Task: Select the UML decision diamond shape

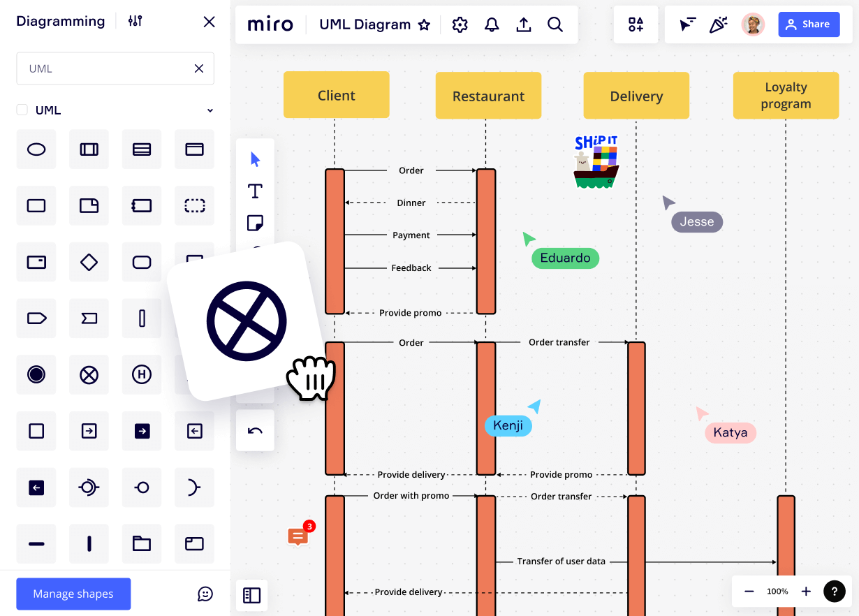Action: (x=89, y=261)
